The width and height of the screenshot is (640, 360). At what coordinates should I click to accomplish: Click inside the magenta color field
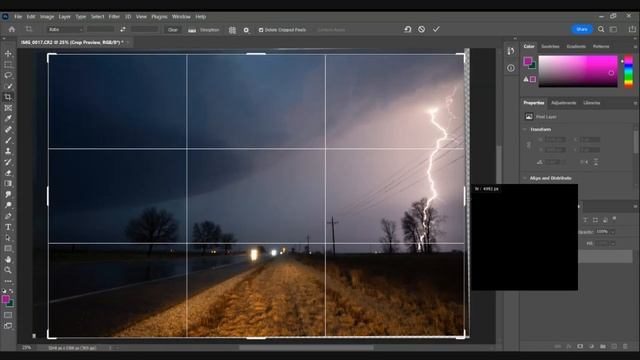[x=578, y=71]
